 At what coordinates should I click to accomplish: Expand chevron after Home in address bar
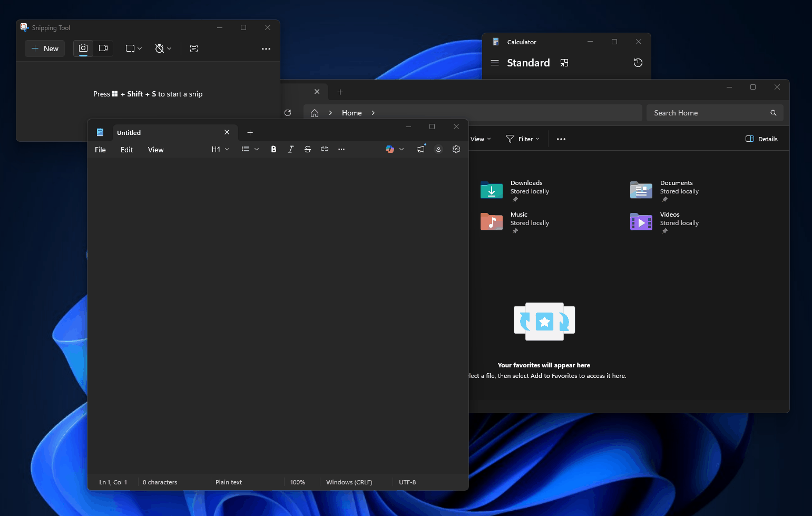(373, 113)
